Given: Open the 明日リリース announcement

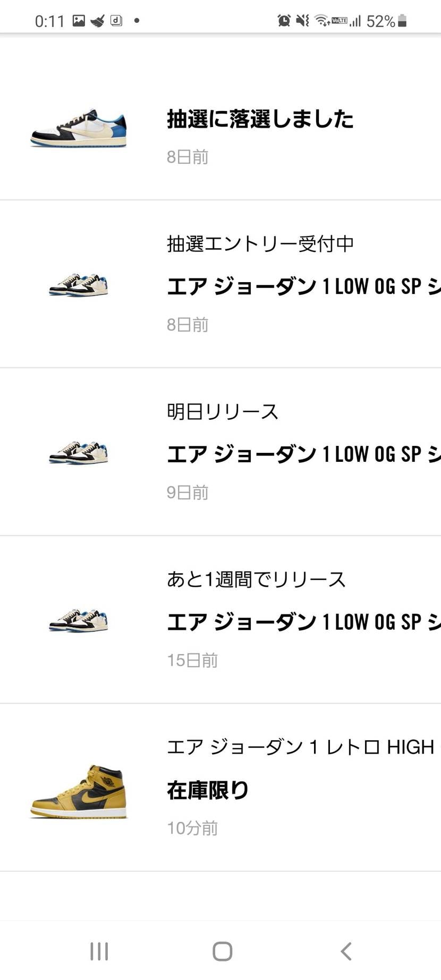Looking at the screenshot, I should point(223,410).
